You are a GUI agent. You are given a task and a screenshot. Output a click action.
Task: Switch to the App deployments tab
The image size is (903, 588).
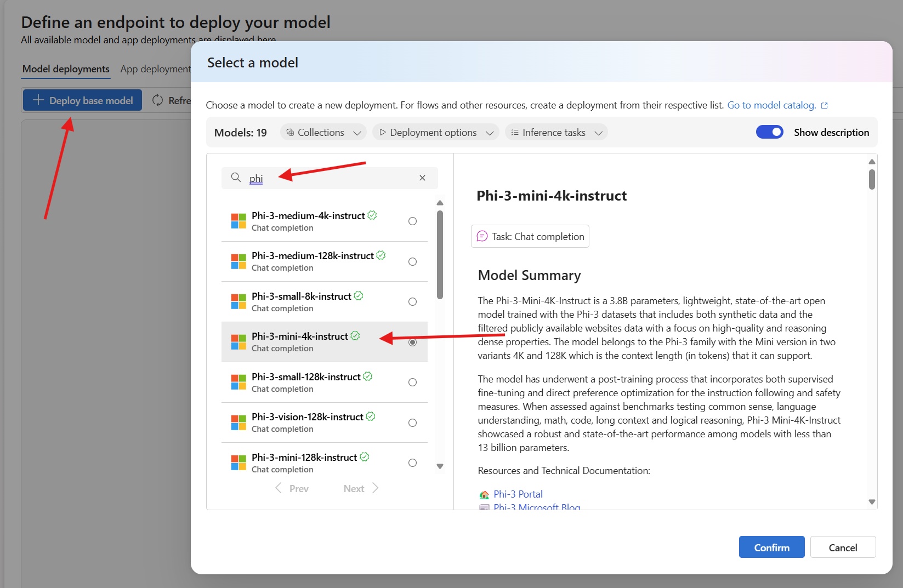click(155, 68)
